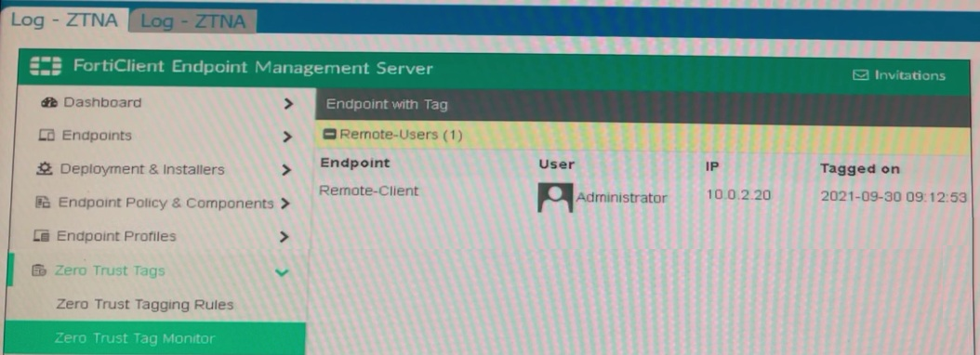Click the Remote-Users (1) group label
This screenshot has height=355, width=980.
(x=402, y=135)
